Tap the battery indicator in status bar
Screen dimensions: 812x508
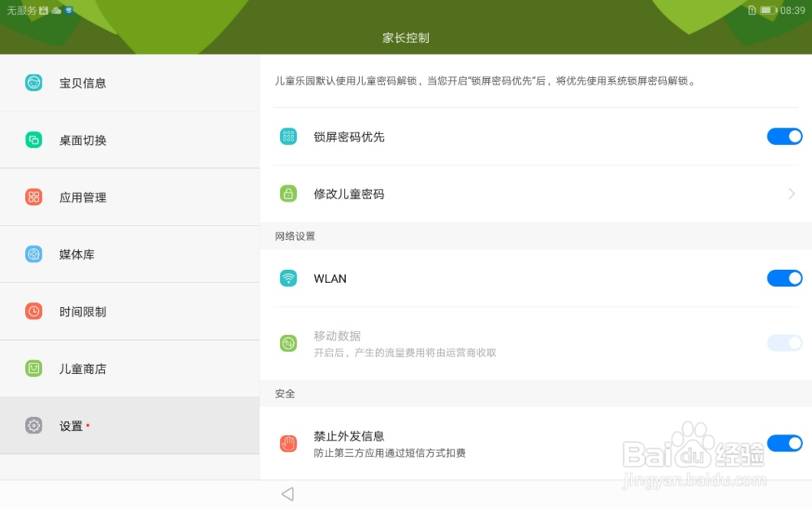[768, 11]
